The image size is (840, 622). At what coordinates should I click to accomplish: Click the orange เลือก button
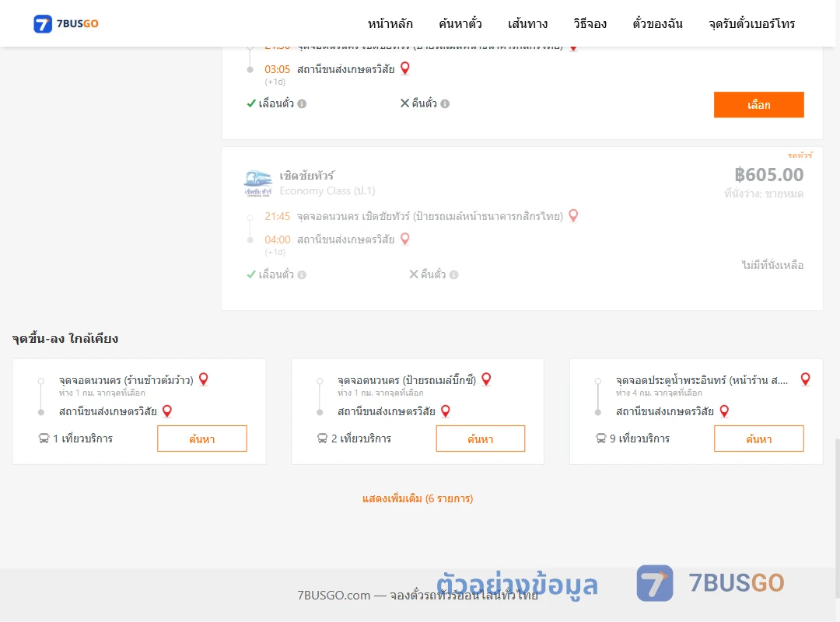(758, 104)
